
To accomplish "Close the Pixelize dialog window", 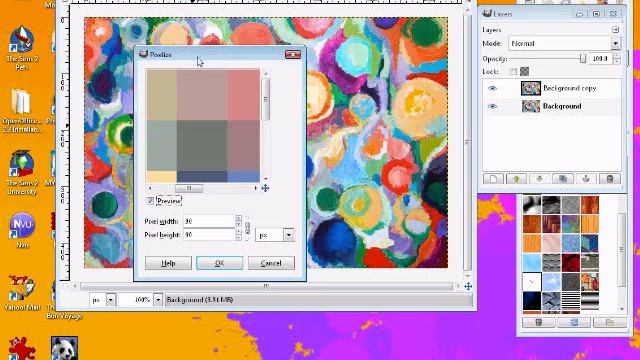I will pos(293,54).
